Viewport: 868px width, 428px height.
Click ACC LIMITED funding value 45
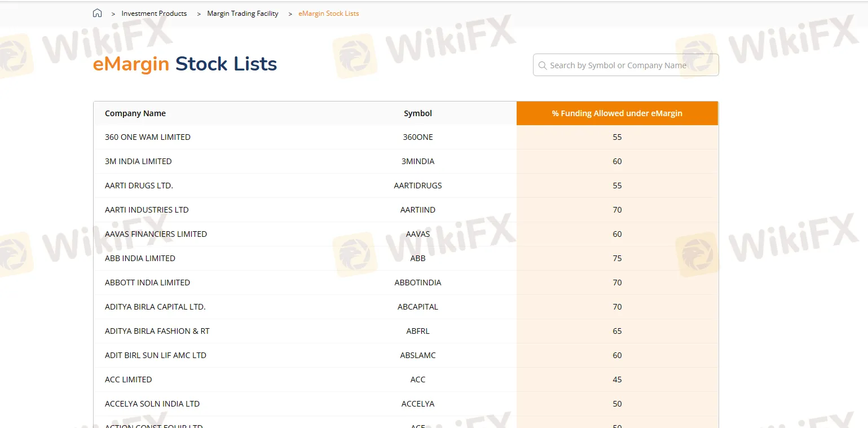click(x=617, y=380)
